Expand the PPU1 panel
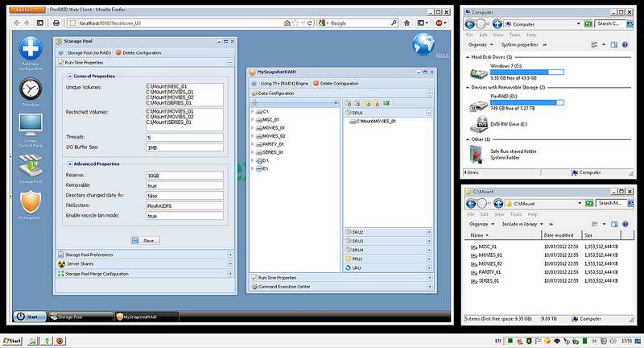 pyautogui.click(x=429, y=259)
